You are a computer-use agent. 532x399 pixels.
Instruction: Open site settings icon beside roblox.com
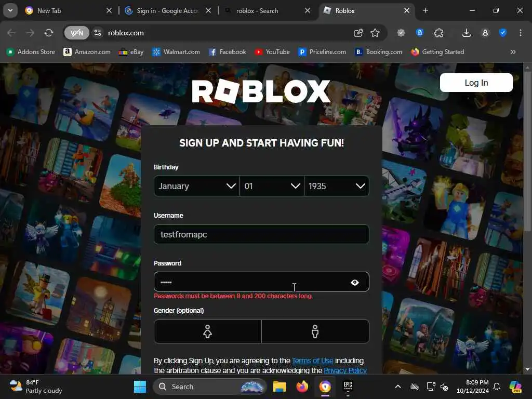pyautogui.click(x=98, y=33)
